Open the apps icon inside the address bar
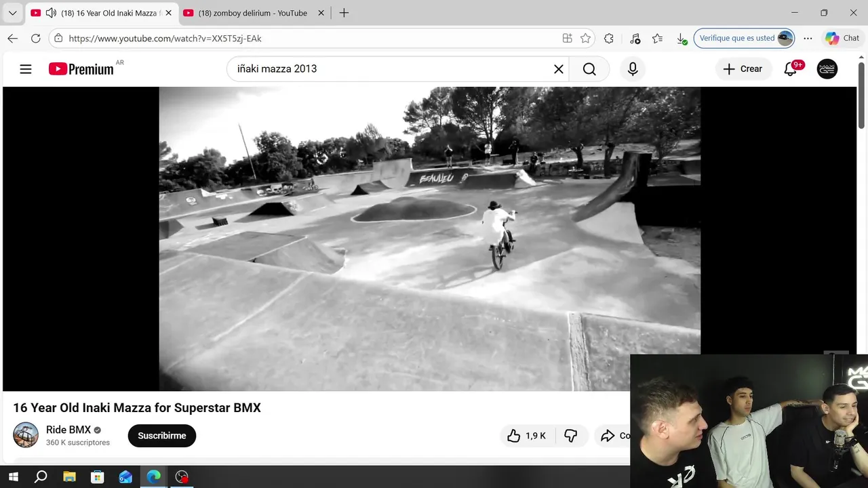The width and height of the screenshot is (868, 488). pos(567,39)
